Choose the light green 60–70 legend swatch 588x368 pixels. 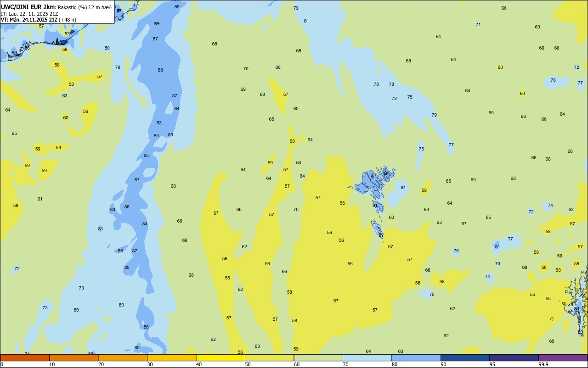(318, 357)
